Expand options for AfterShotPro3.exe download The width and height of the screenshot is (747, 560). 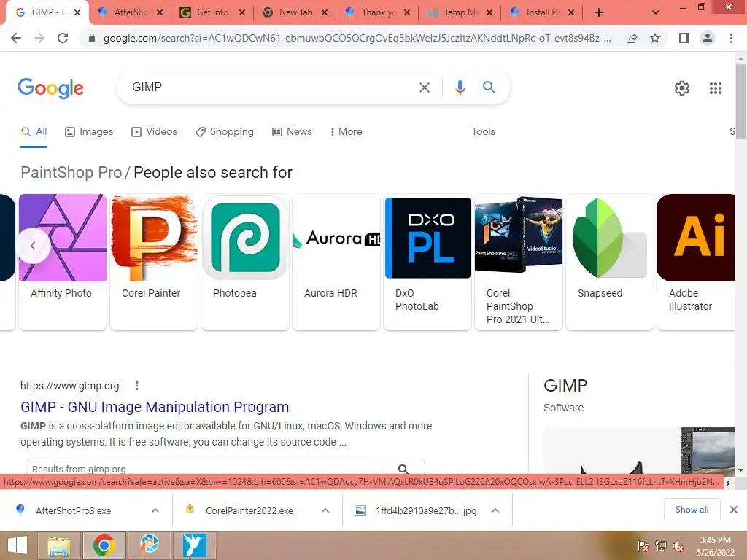click(x=155, y=510)
